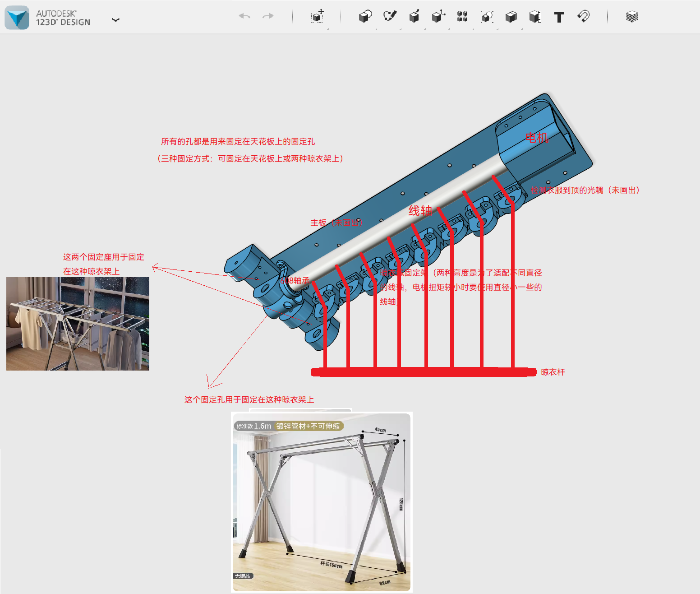The width and height of the screenshot is (700, 594).
Task: Open the Primitives tool
Action: [365, 17]
